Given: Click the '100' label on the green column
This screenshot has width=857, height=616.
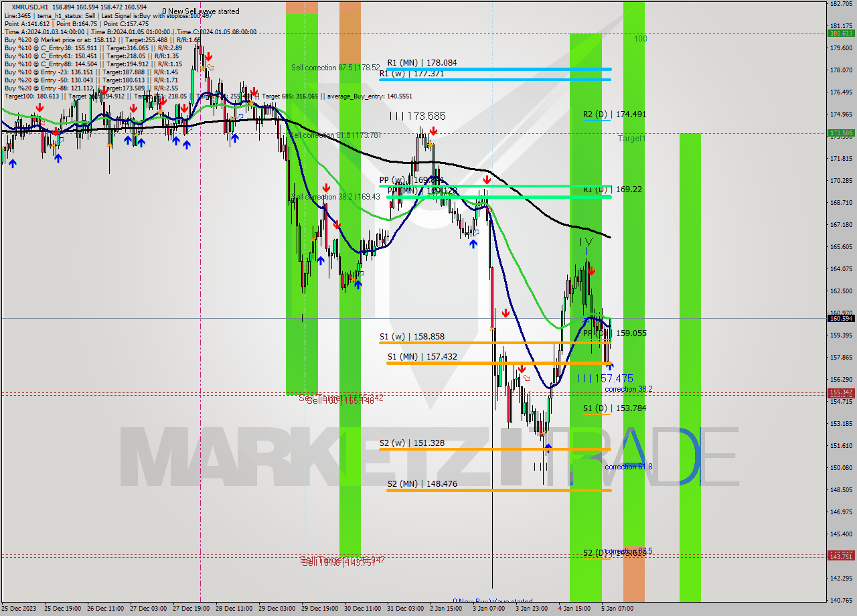Looking at the screenshot, I should pos(641,39).
